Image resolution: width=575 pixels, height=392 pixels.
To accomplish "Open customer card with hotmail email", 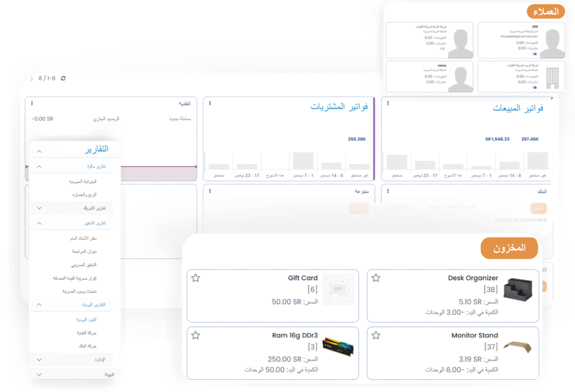I will click(x=519, y=40).
